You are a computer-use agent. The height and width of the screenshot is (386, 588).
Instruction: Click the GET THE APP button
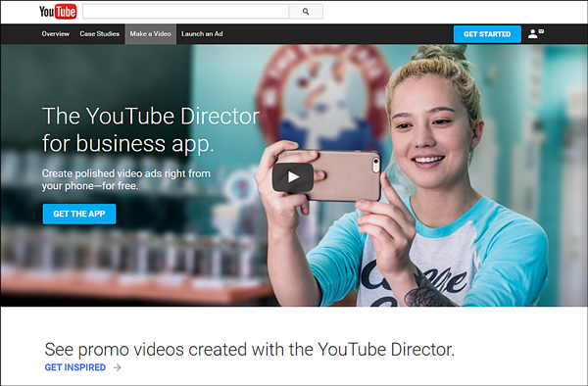(79, 214)
